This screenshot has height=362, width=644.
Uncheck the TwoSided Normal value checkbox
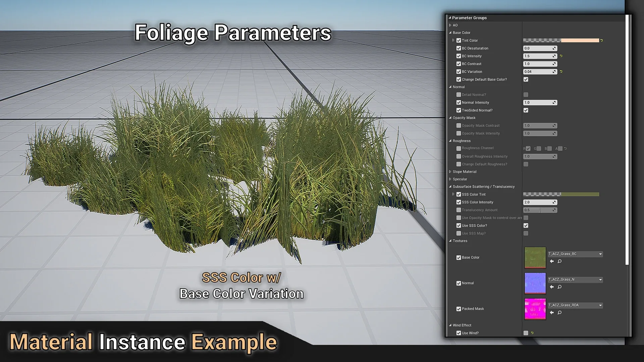point(526,110)
